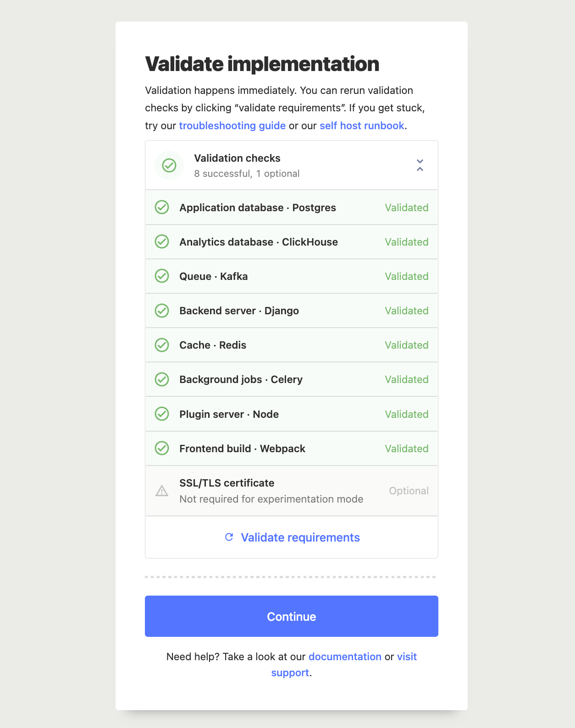Click the warning triangle beside SSL/TLS certificate
Viewport: 575px width, 728px height.
pos(162,491)
